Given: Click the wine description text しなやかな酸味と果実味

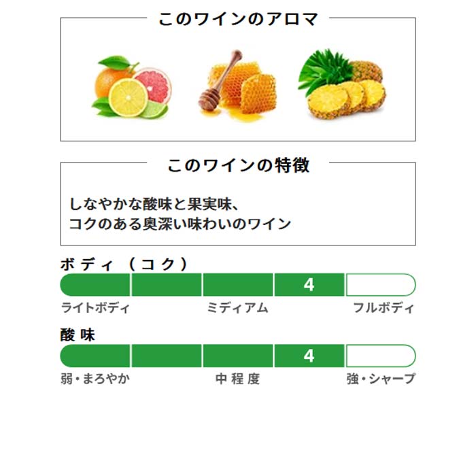Looking at the screenshot, I should 156,203.
